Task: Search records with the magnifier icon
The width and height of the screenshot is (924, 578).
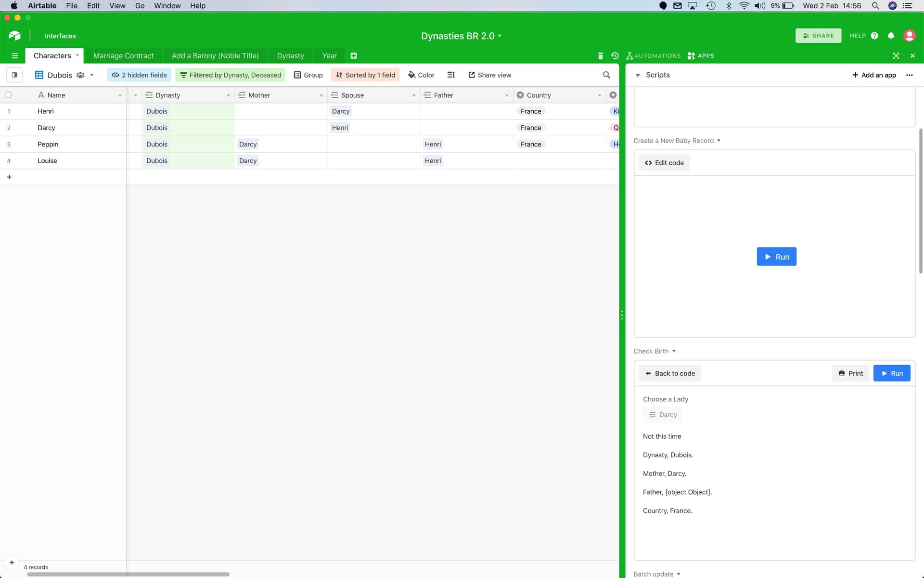Action: point(606,75)
